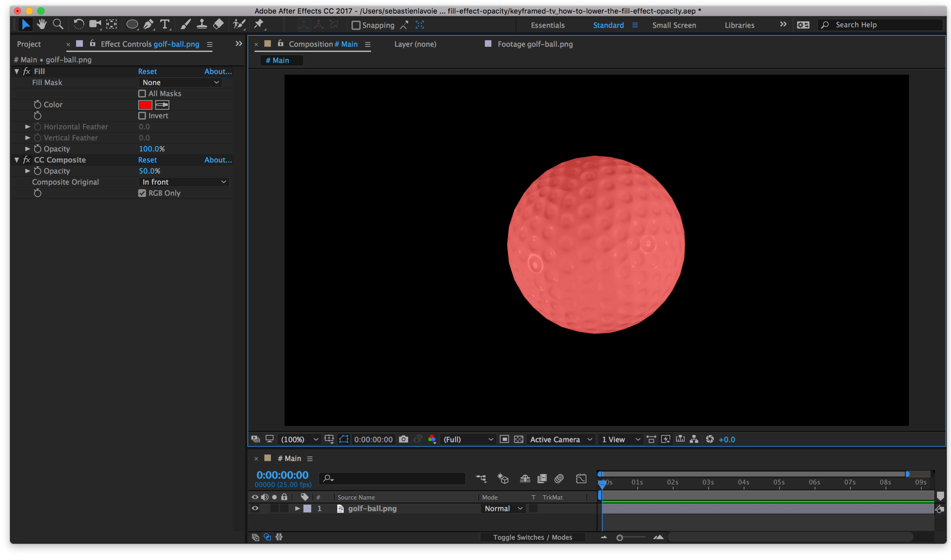Image resolution: width=951 pixels, height=560 pixels.
Task: Open the Fill Mask dropdown set to None
Action: tap(180, 82)
